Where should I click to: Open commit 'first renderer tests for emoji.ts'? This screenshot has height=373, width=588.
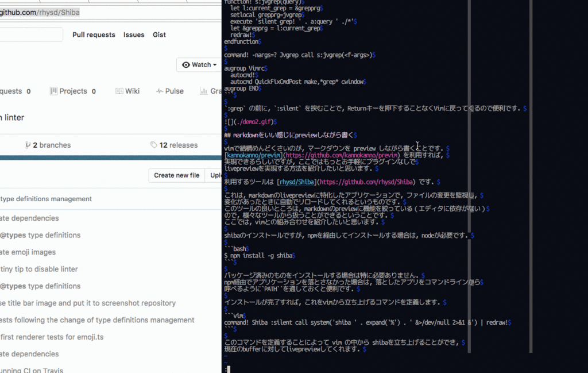click(52, 337)
